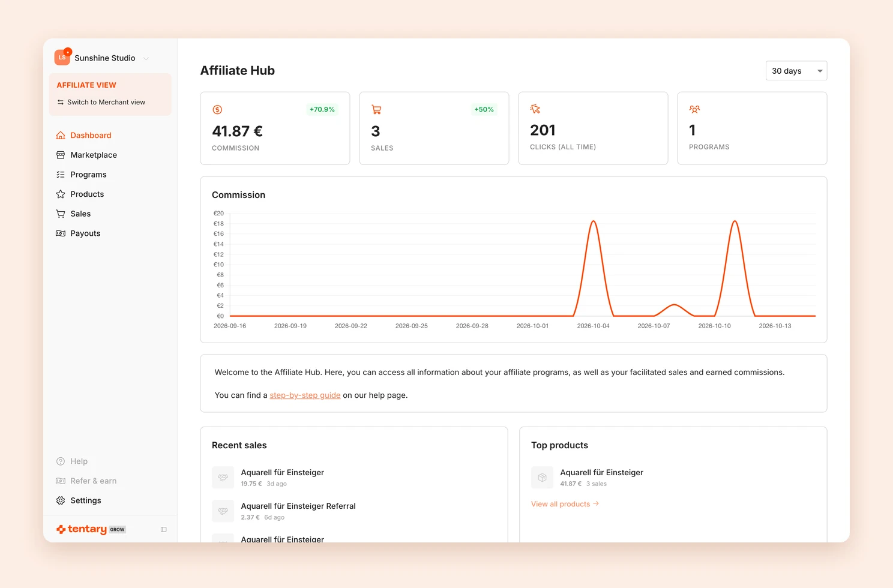
Task: Click thumbnail of Aquarell für Einsteiger Referral sale
Action: click(223, 511)
